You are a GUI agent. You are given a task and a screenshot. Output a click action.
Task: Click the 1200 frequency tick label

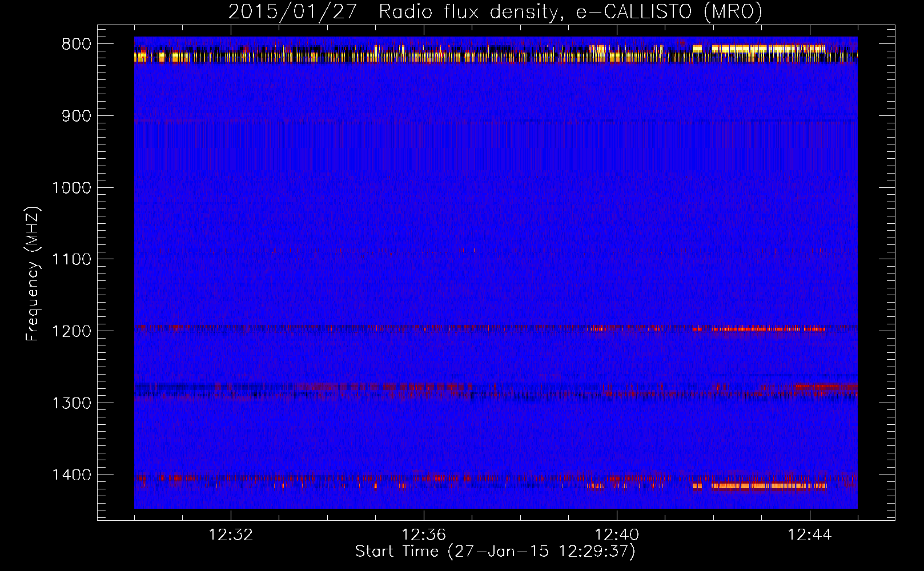[x=71, y=332]
